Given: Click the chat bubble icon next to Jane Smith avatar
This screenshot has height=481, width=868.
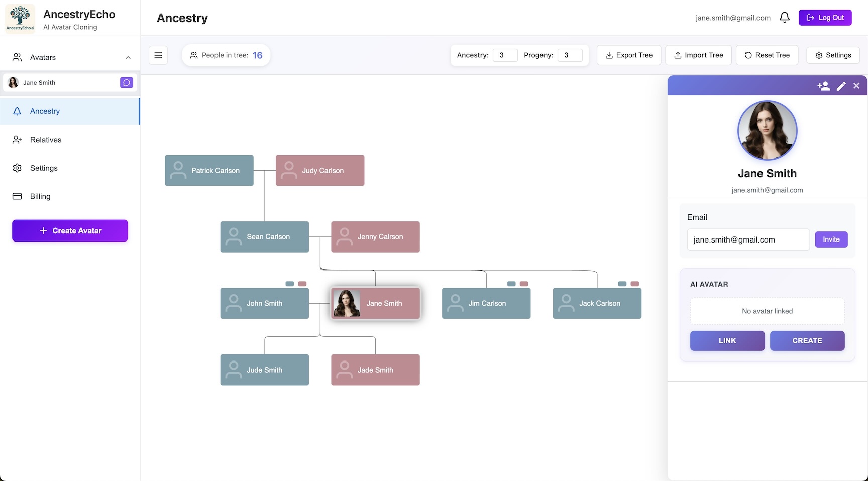Looking at the screenshot, I should (x=126, y=82).
